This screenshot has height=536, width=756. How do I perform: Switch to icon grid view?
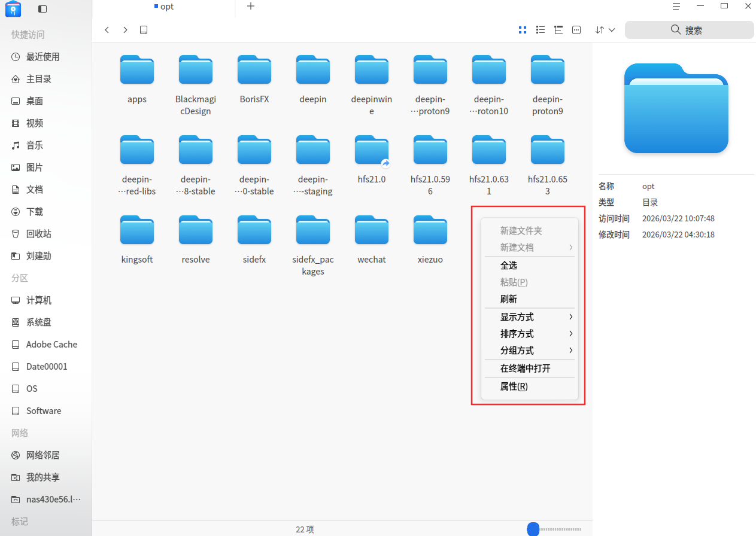[522, 30]
